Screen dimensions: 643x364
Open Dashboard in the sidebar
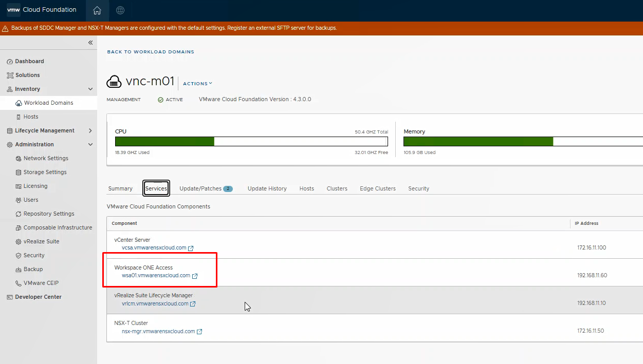[x=29, y=62]
